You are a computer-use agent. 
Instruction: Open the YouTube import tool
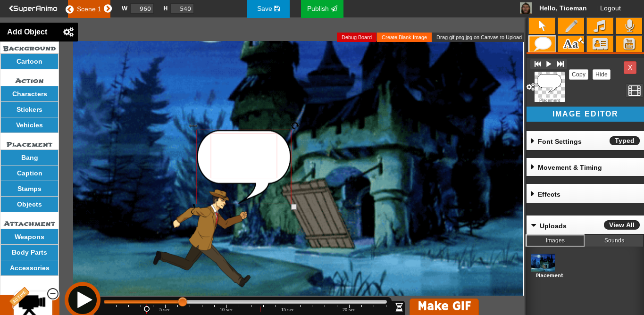tap(629, 44)
